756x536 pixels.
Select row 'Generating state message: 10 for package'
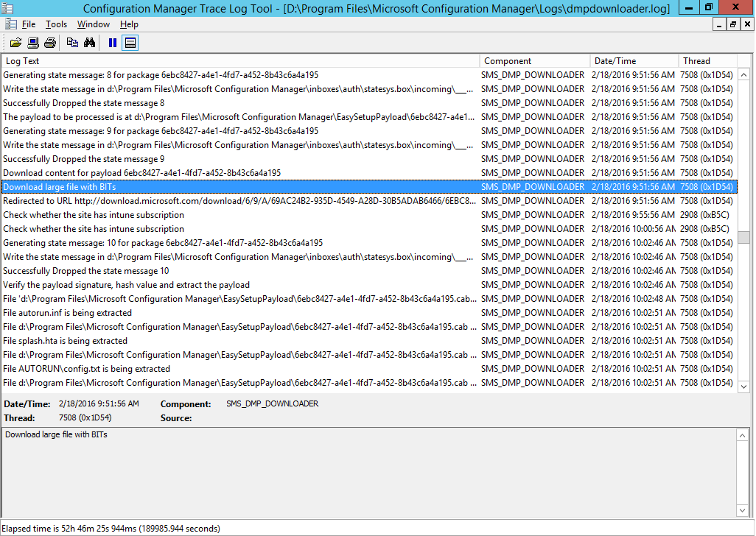pyautogui.click(x=369, y=243)
